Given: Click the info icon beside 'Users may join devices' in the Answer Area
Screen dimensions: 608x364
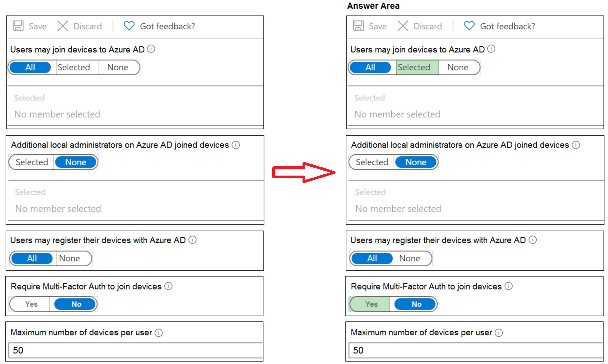Looking at the screenshot, I should (x=491, y=49).
